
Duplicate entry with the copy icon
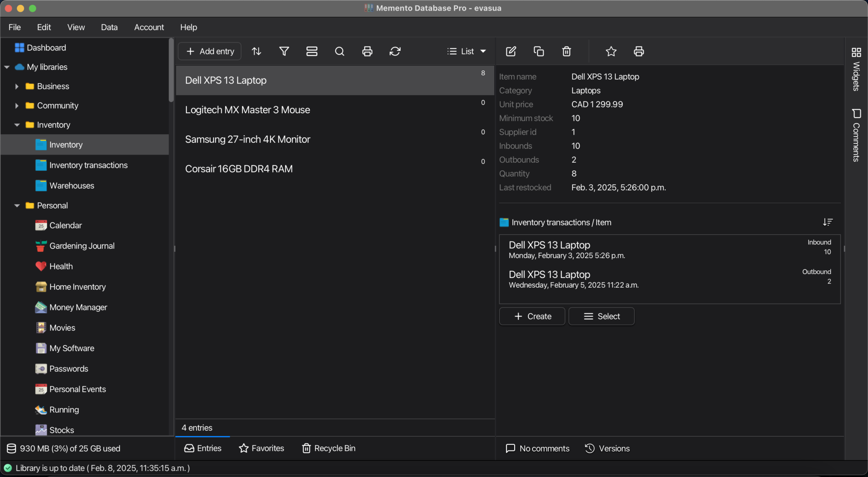tap(539, 51)
